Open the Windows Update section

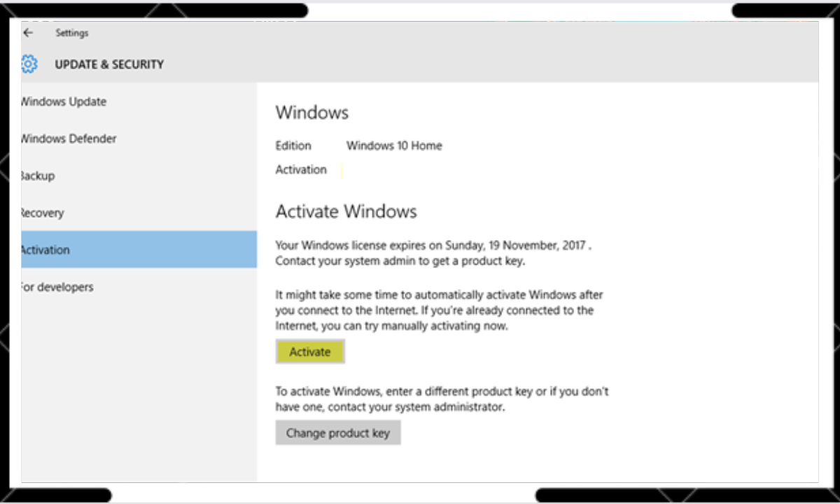point(64,101)
